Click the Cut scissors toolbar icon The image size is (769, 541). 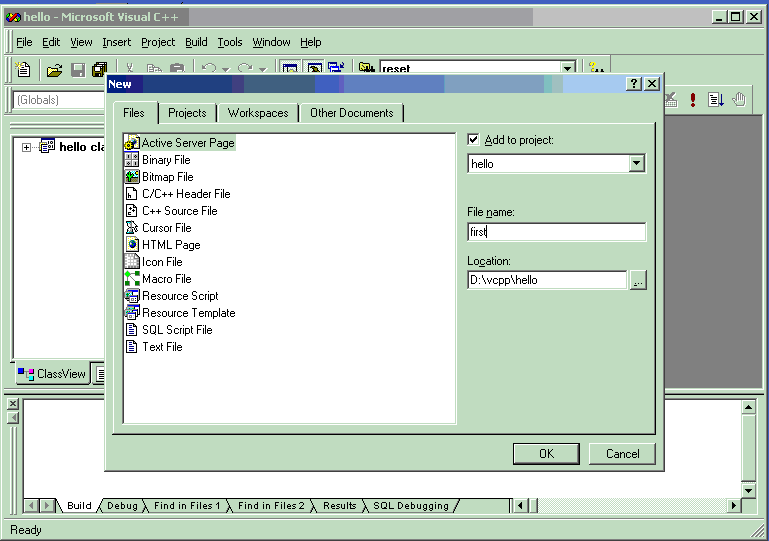129,68
